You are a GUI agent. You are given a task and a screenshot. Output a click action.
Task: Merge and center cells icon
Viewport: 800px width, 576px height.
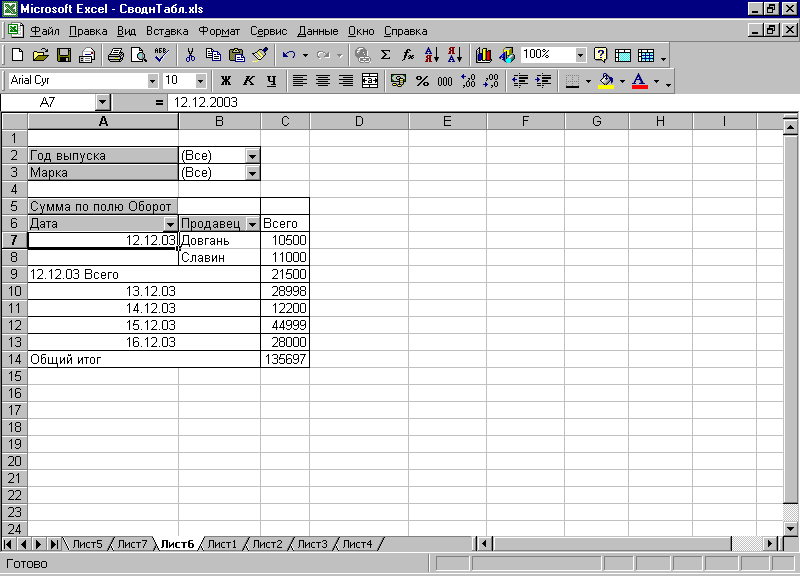coord(370,81)
